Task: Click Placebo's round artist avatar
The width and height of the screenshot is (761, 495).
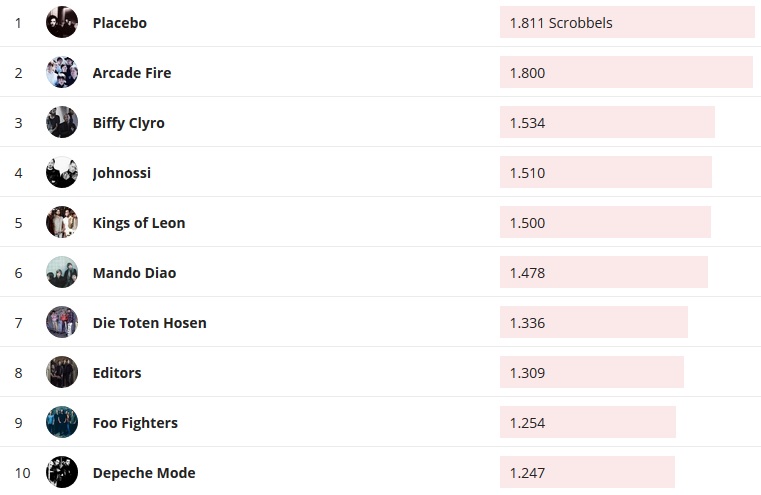Action: [62, 22]
